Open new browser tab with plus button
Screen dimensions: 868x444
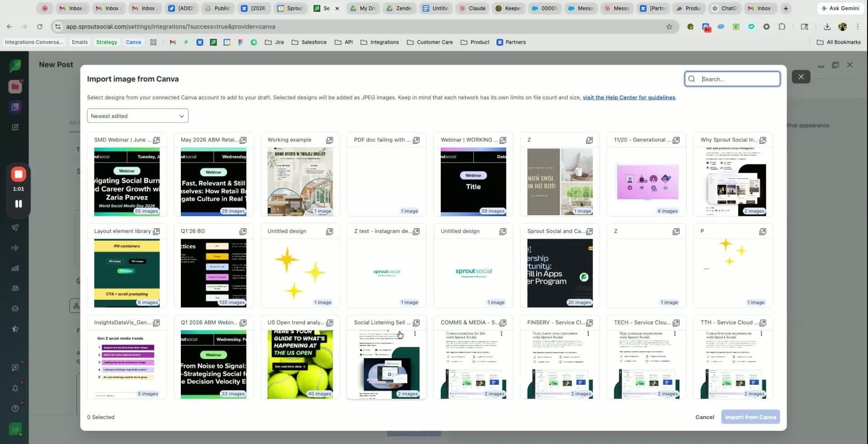[786, 8]
